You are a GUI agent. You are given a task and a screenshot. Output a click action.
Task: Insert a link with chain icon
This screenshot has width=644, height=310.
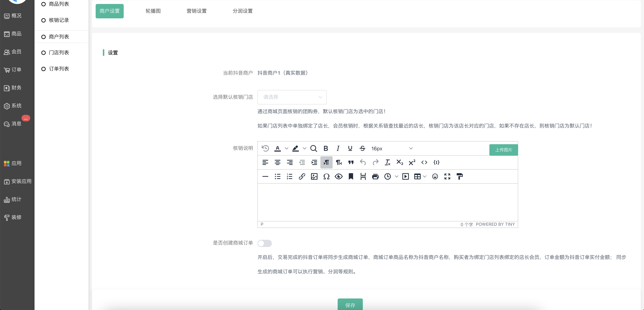tap(302, 177)
